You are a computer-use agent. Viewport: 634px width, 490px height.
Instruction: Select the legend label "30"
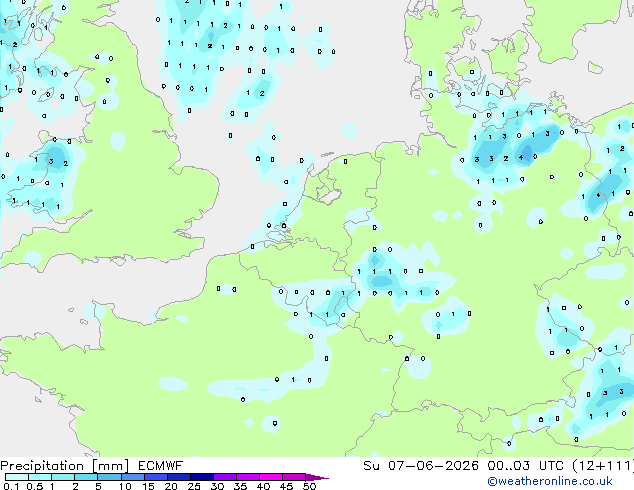218,486
